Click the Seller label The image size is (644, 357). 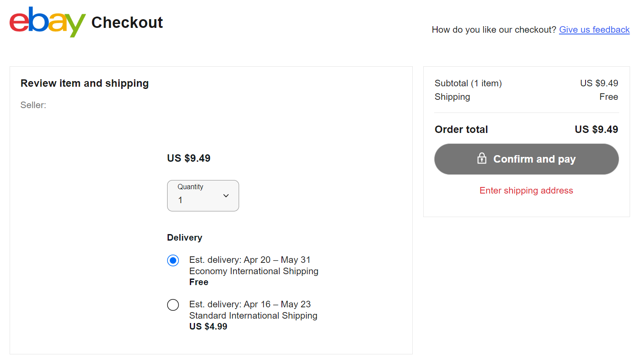pyautogui.click(x=33, y=105)
